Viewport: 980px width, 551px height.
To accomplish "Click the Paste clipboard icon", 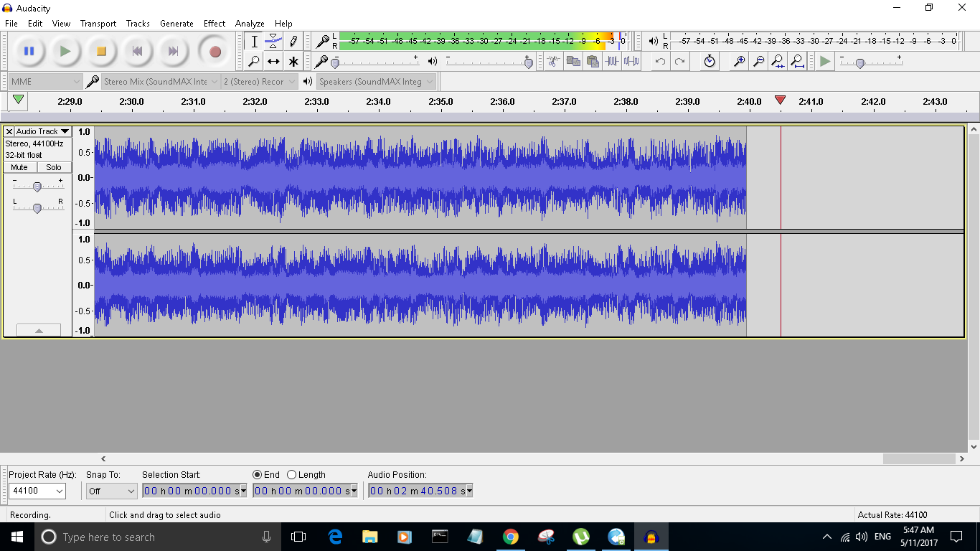I will pyautogui.click(x=592, y=62).
